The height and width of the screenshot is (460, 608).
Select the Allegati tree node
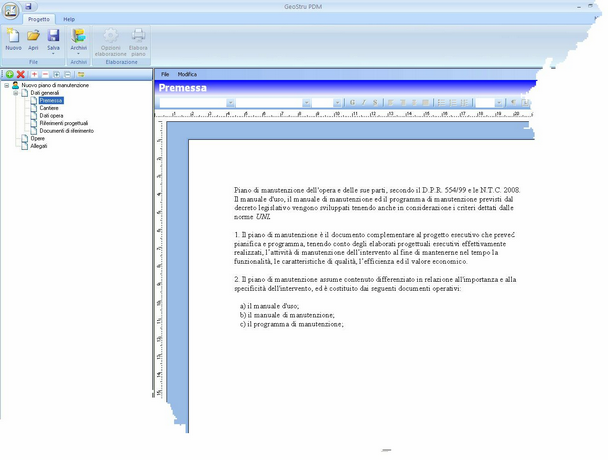[39, 146]
